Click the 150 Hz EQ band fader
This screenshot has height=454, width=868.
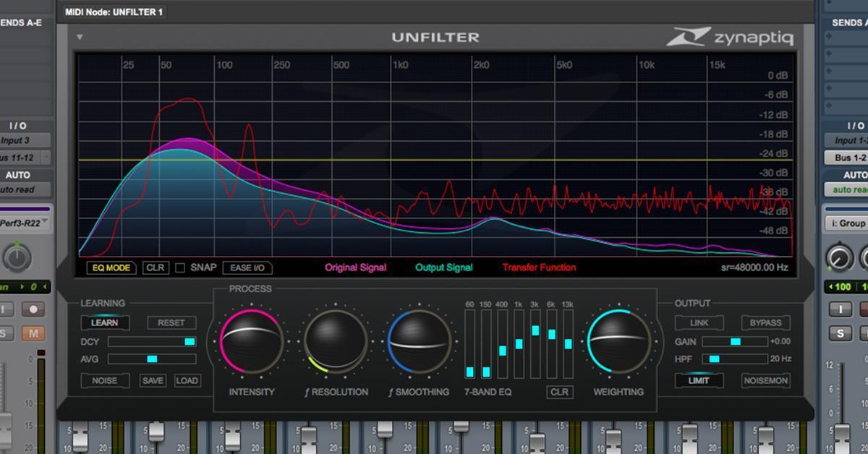click(486, 345)
